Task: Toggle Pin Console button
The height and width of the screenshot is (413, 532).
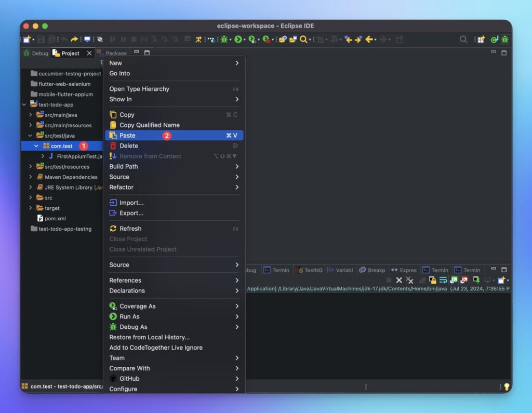Action: [x=476, y=280]
